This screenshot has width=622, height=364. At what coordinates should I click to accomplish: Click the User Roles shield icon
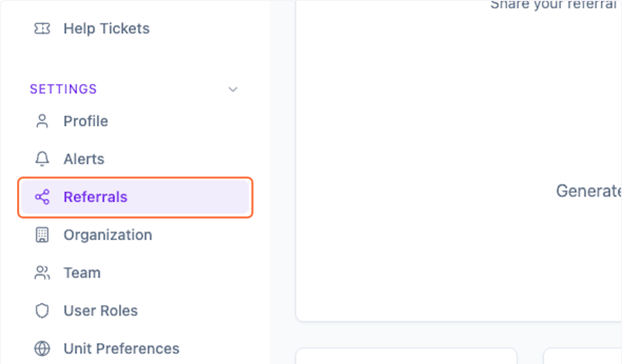(x=42, y=311)
